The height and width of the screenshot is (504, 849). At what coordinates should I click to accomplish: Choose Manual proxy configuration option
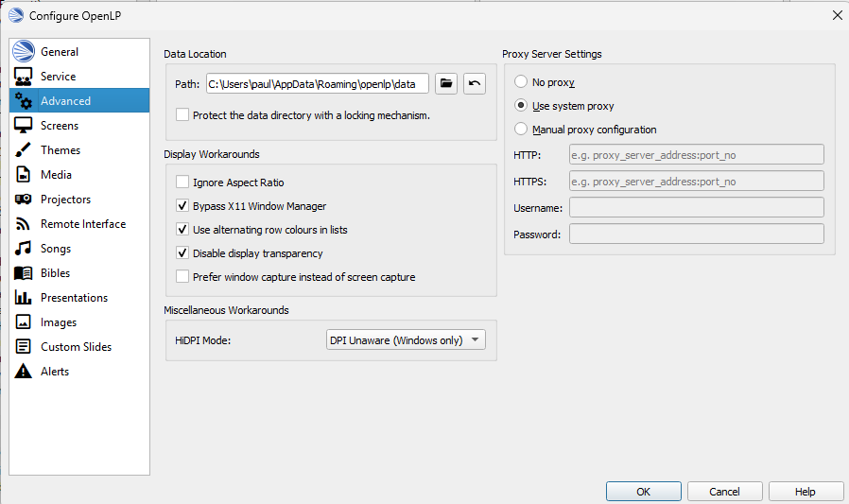[x=521, y=130]
